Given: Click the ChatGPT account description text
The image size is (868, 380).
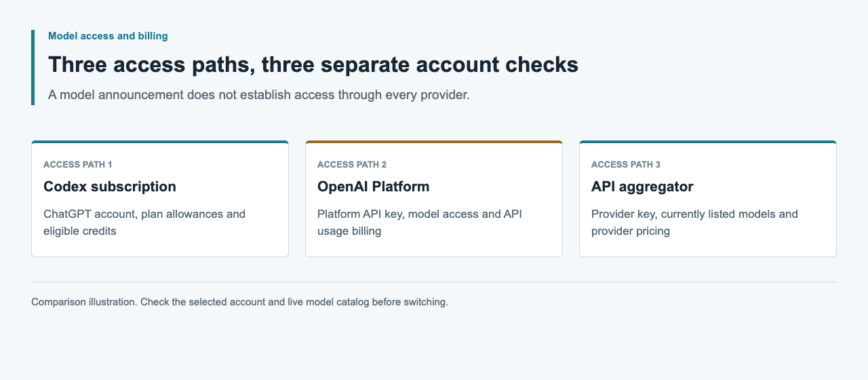Looking at the screenshot, I should pos(144,223).
